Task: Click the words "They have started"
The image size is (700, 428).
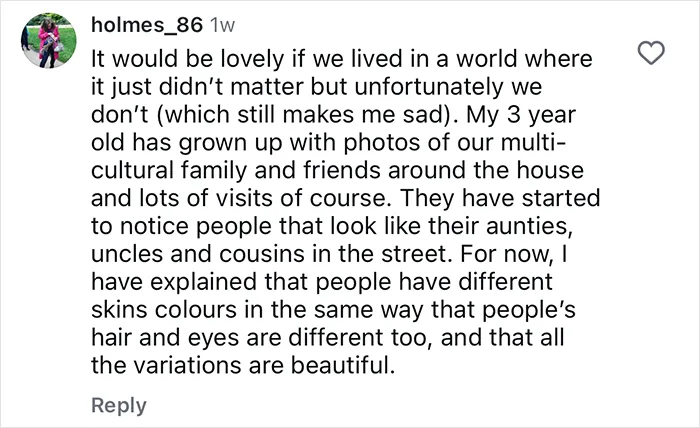Action: point(500,198)
